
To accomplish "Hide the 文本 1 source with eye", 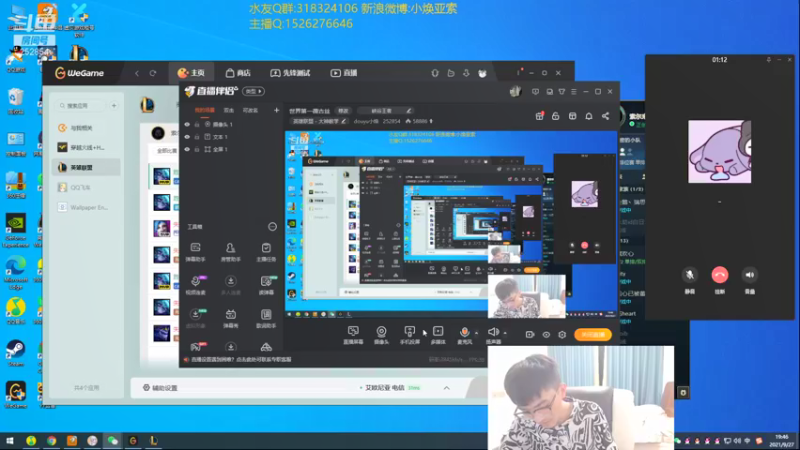I will coord(187,137).
